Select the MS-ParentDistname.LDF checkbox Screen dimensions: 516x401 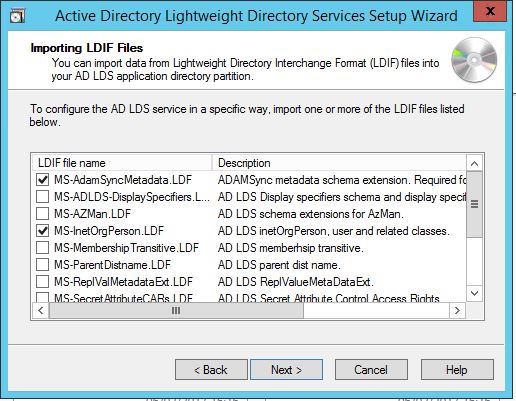click(x=42, y=265)
